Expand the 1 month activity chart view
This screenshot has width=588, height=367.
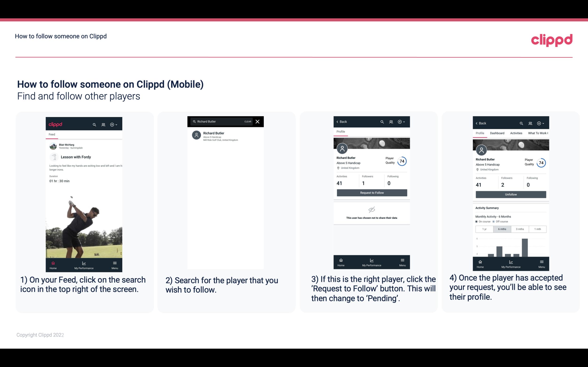pos(537,229)
